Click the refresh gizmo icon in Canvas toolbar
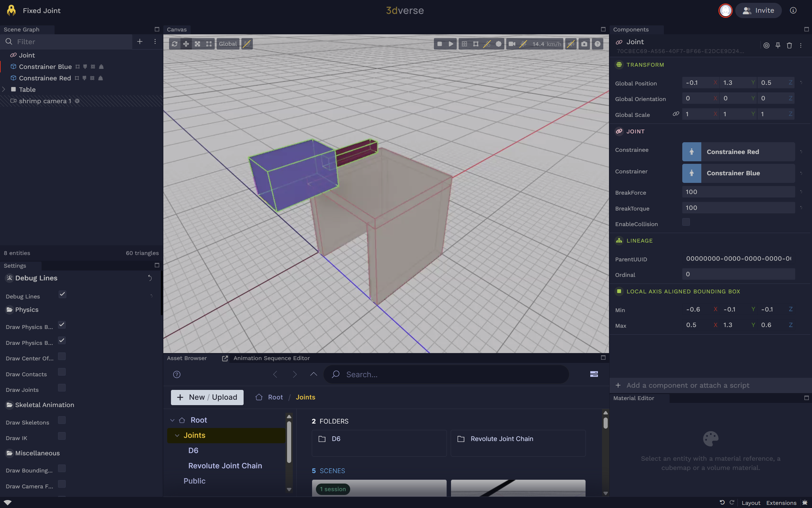The width and height of the screenshot is (812, 508). [x=174, y=44]
